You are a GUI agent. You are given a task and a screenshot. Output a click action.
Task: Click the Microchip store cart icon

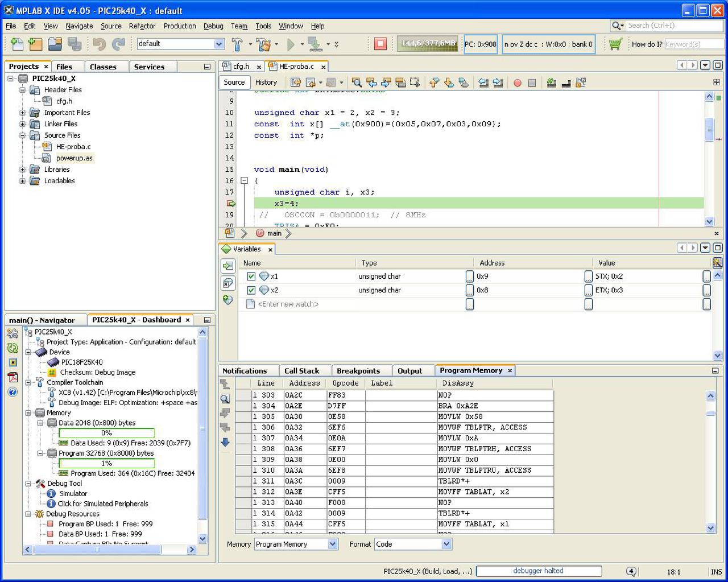point(615,44)
